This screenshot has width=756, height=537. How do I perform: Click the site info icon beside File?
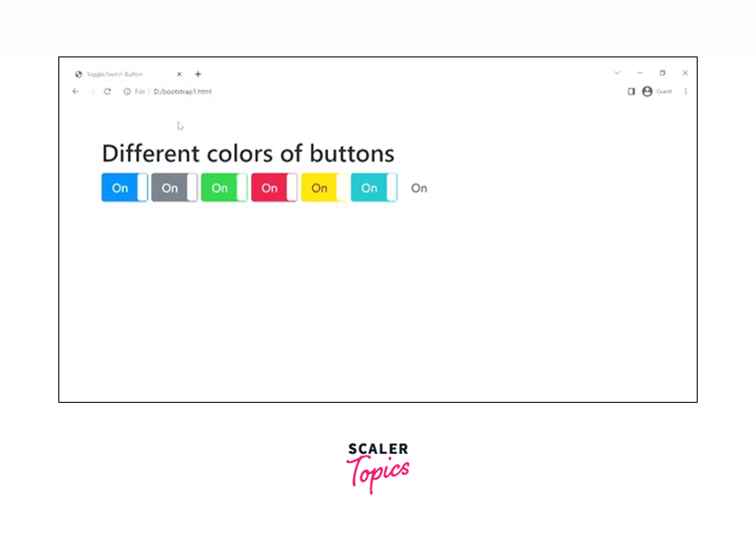pyautogui.click(x=127, y=92)
